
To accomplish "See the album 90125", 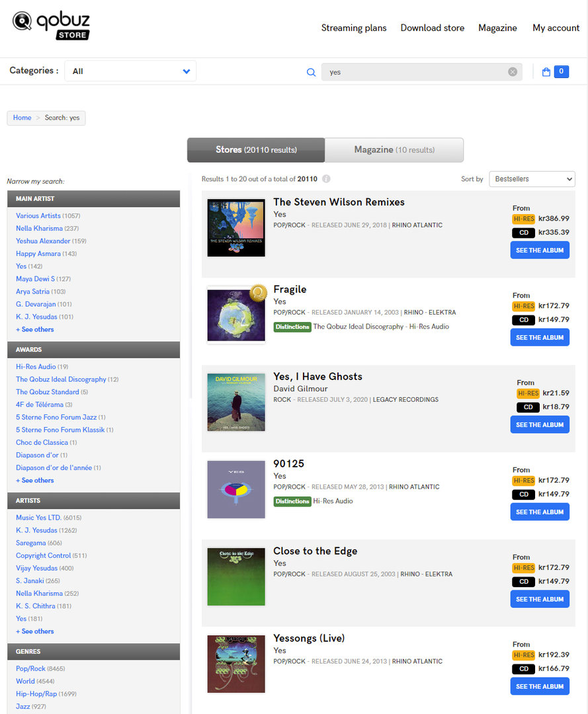I will pos(540,512).
